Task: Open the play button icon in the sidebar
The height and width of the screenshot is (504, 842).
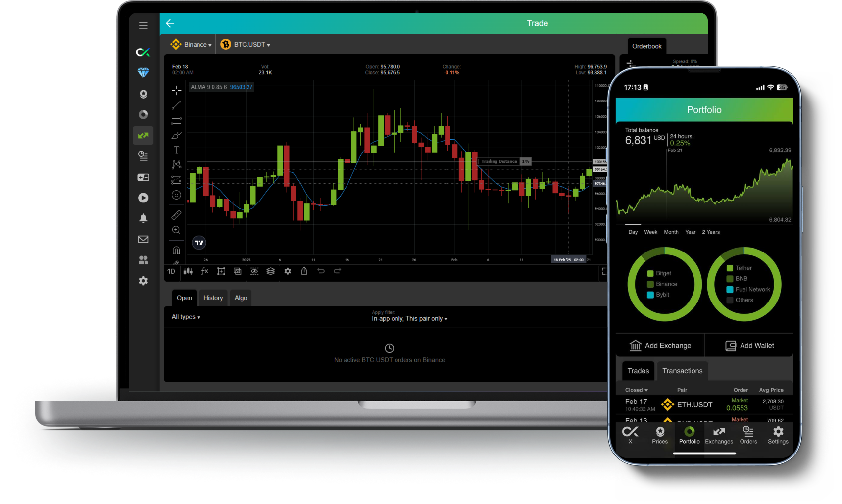Action: (x=143, y=198)
